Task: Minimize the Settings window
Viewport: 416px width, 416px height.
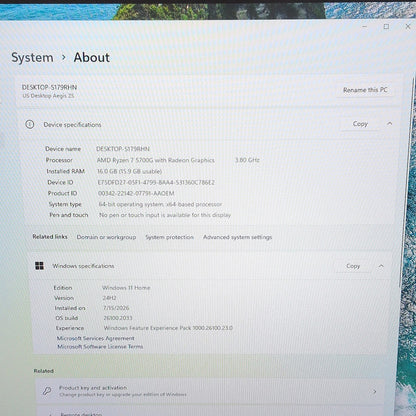Action: click(364, 26)
